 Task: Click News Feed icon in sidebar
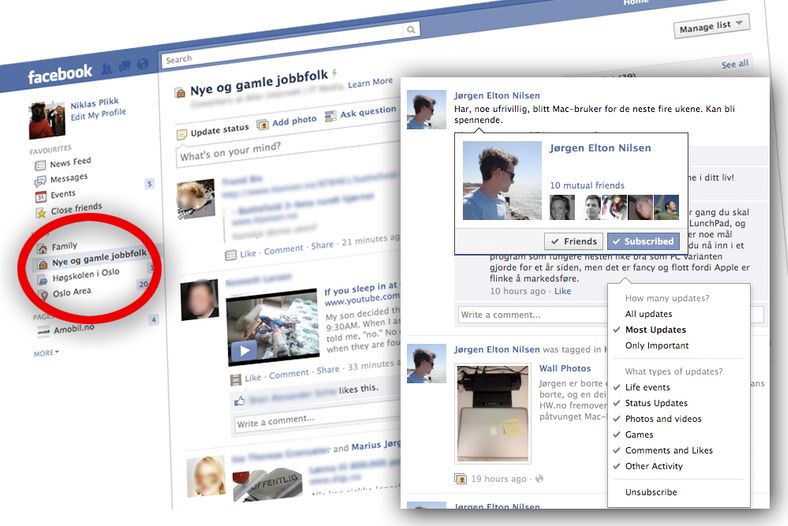40,165
